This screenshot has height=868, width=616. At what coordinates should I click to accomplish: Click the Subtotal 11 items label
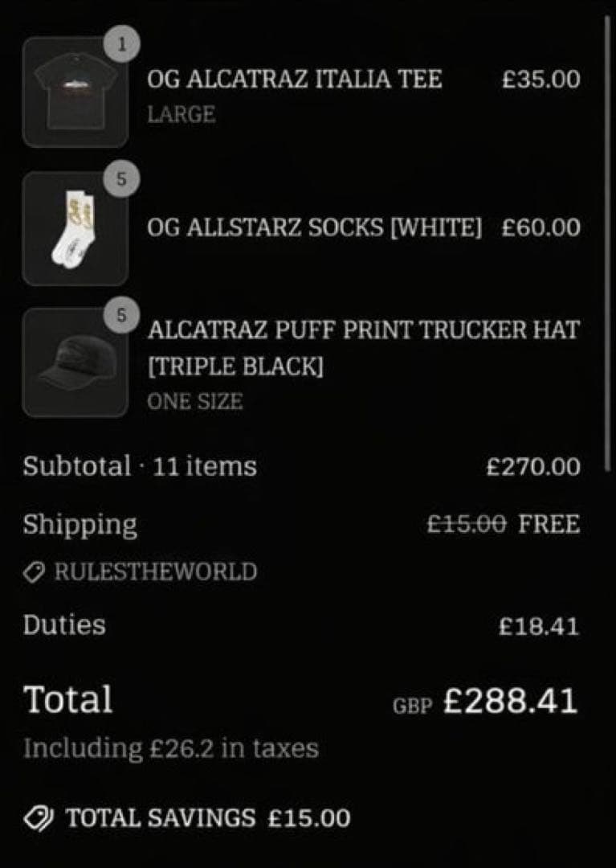(x=140, y=466)
